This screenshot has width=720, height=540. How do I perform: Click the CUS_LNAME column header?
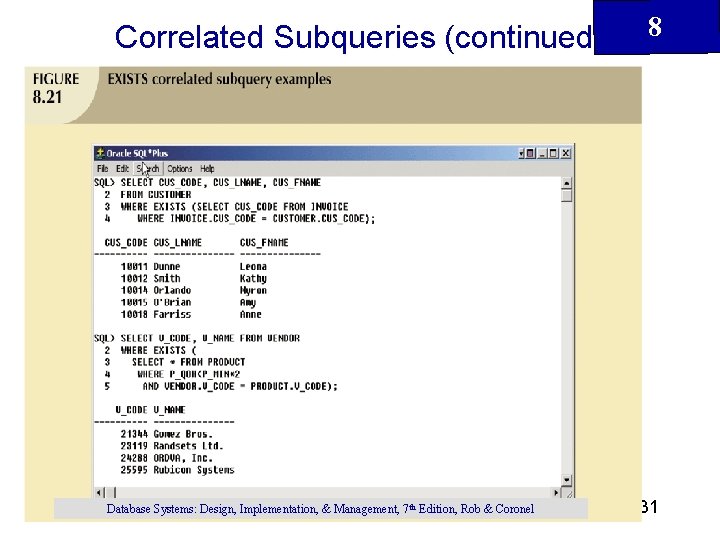coord(177,242)
